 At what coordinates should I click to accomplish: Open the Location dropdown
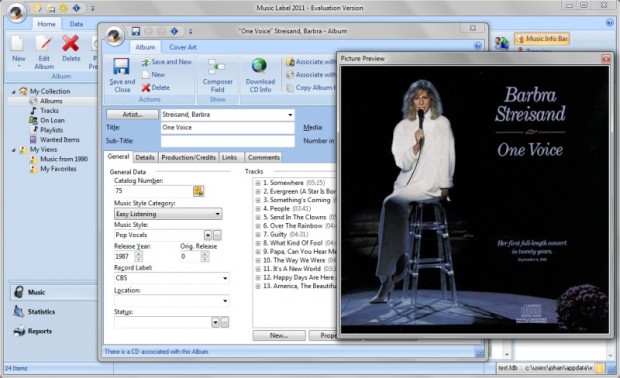coord(225,301)
